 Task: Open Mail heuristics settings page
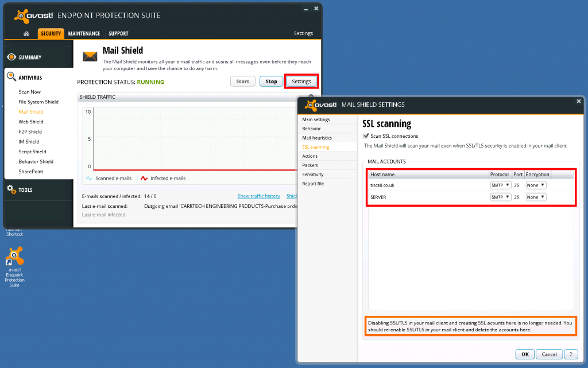point(317,138)
